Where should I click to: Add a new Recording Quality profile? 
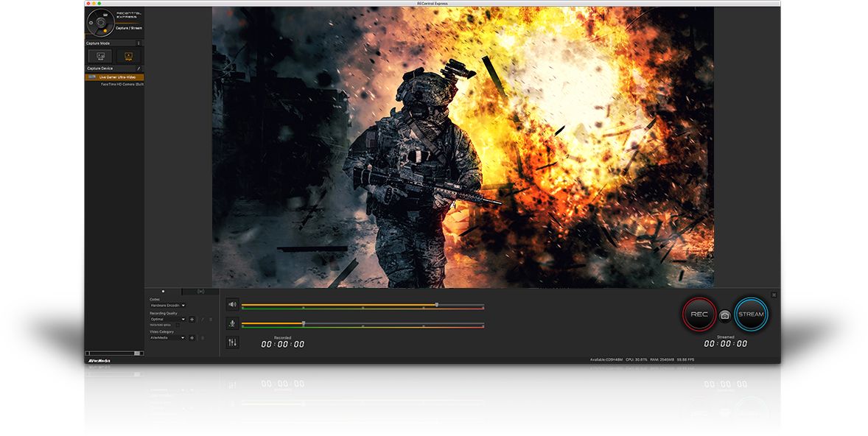[x=192, y=319]
